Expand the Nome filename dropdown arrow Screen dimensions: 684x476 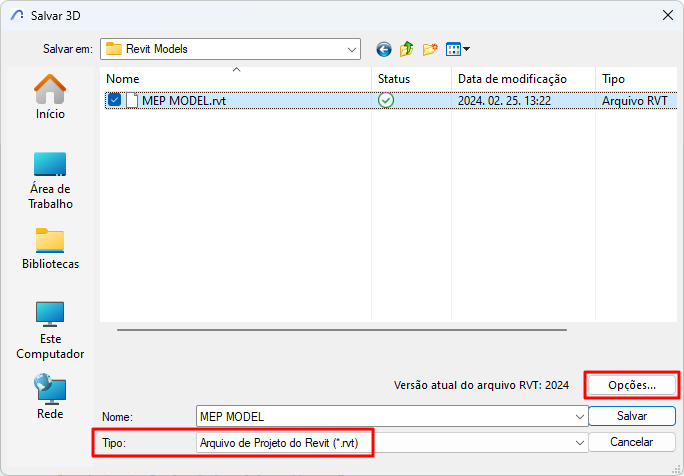[x=579, y=417]
